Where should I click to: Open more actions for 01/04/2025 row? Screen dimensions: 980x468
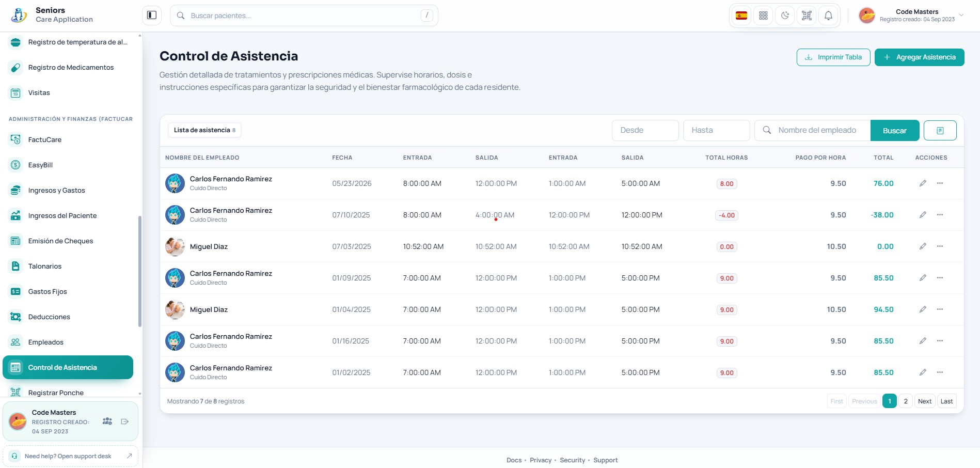[940, 309]
